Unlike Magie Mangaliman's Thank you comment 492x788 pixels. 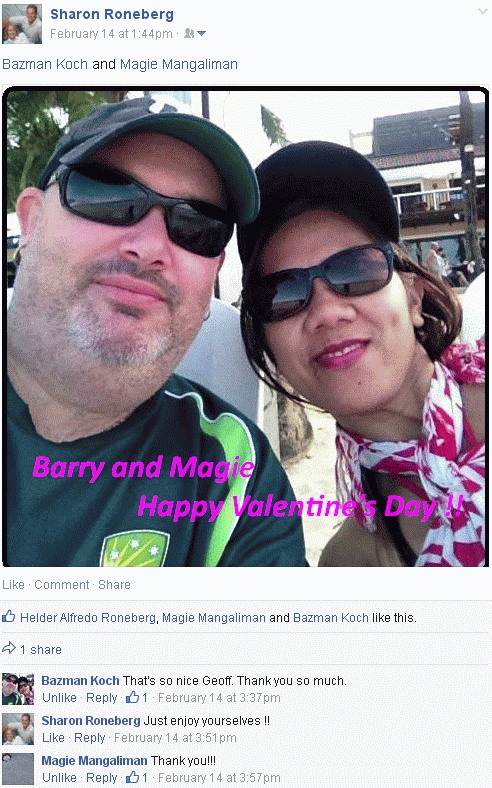(59, 777)
